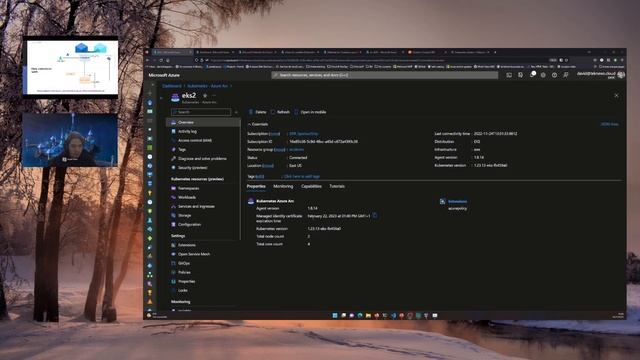
Task: Open GitOps settings
Action: click(x=184, y=263)
